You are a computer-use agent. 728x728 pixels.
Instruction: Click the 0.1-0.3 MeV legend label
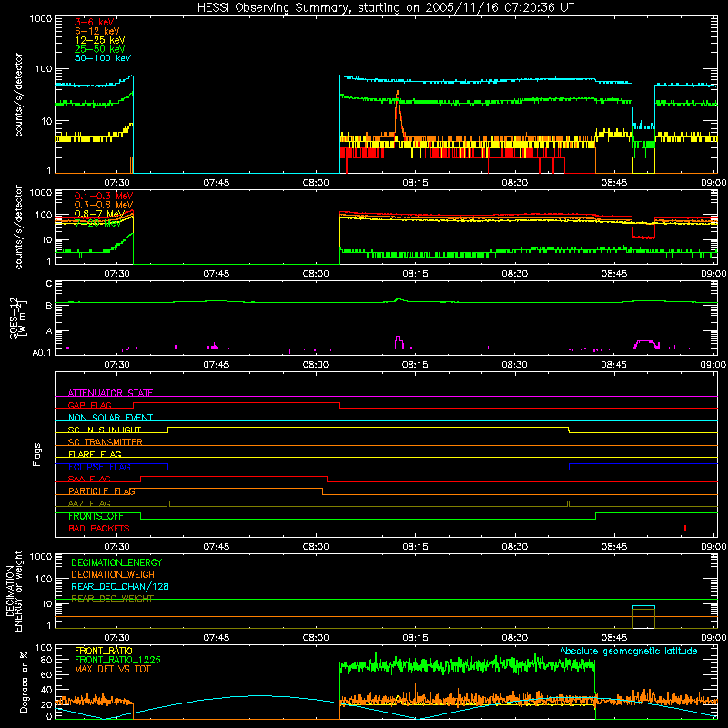tap(104, 196)
